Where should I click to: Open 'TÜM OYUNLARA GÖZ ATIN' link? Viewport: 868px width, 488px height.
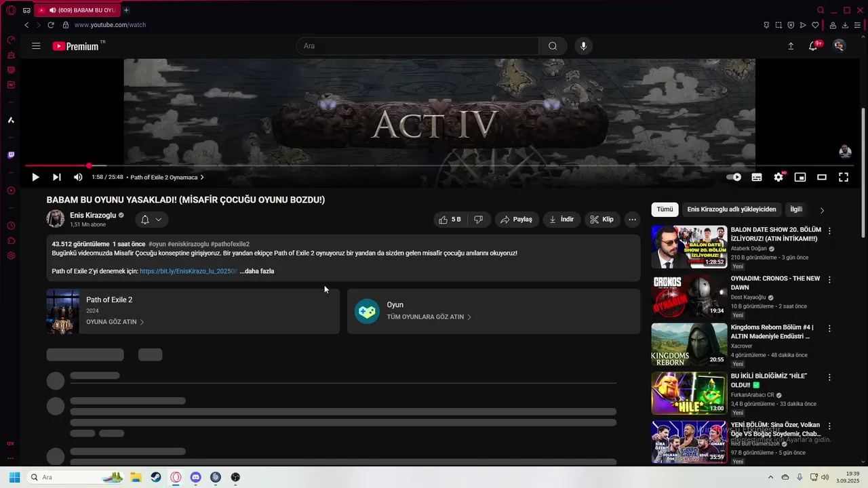[429, 317]
